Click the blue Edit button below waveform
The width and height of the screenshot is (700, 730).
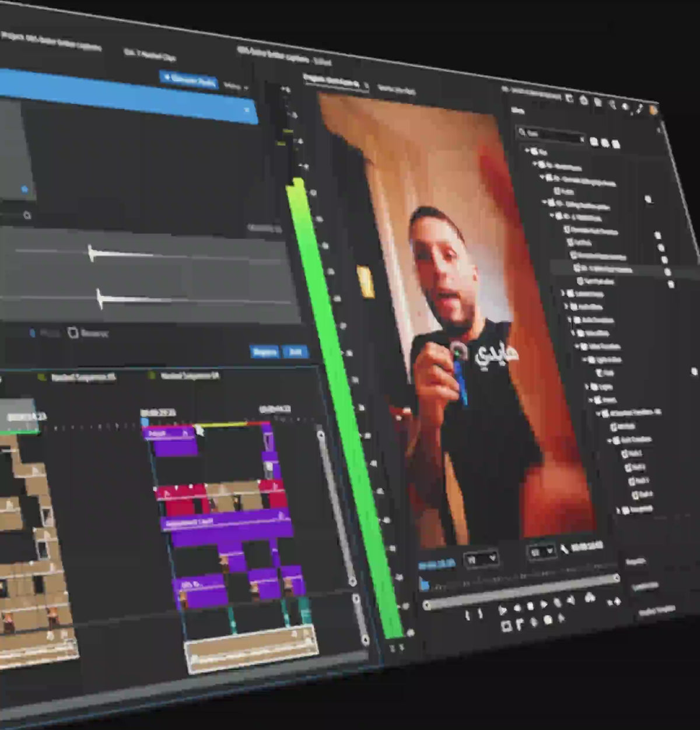click(x=295, y=351)
